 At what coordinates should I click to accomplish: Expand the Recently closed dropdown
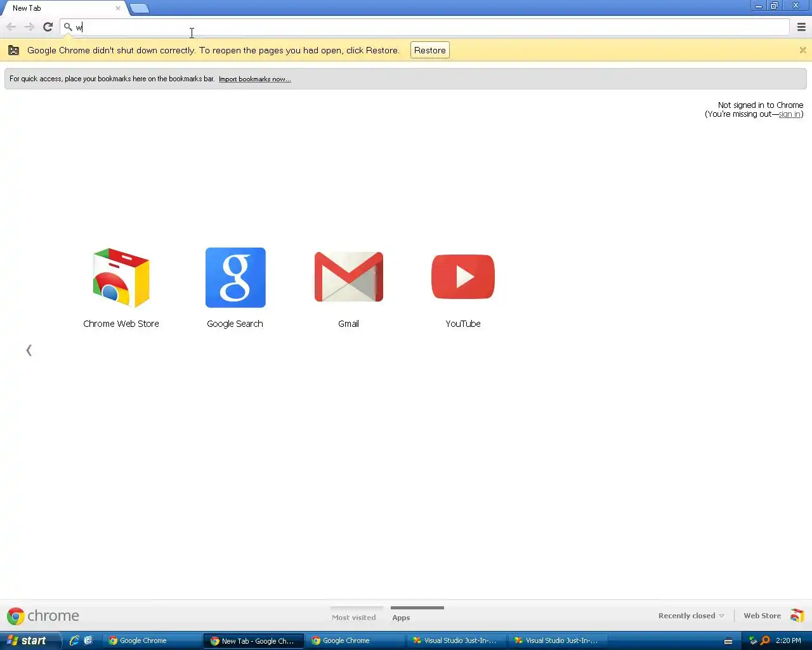click(691, 616)
